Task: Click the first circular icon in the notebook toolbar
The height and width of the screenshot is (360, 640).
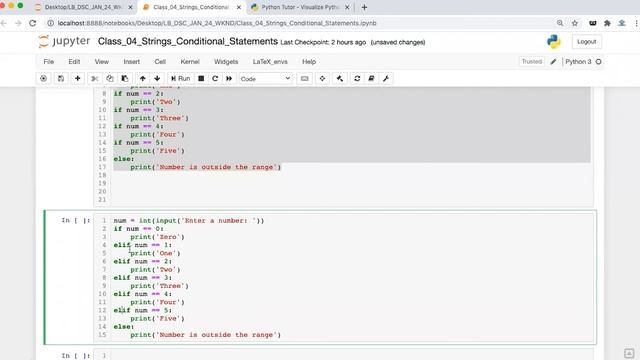Action: coord(44,78)
